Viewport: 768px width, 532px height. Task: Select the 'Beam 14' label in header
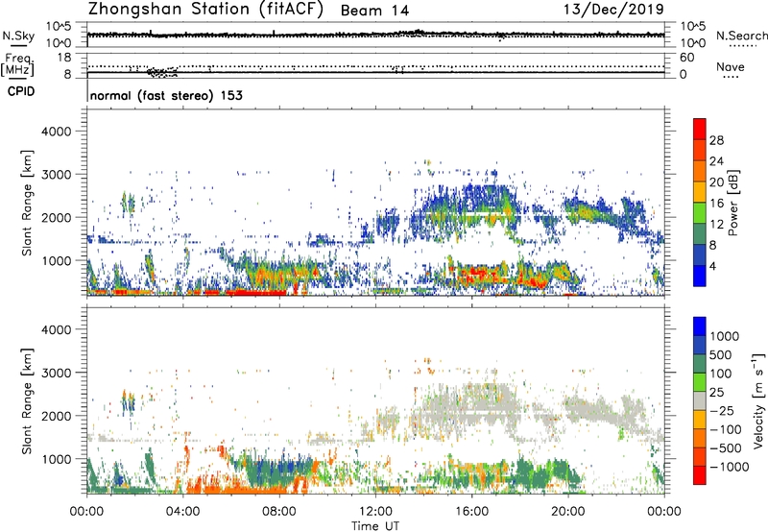click(x=374, y=11)
